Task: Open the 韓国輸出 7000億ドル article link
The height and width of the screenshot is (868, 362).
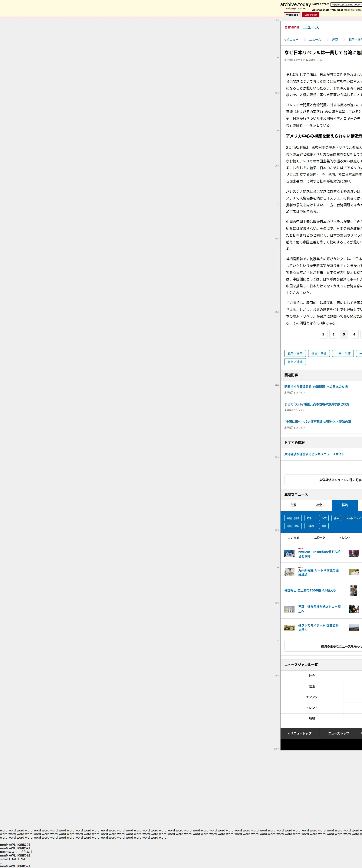Action: click(310, 590)
